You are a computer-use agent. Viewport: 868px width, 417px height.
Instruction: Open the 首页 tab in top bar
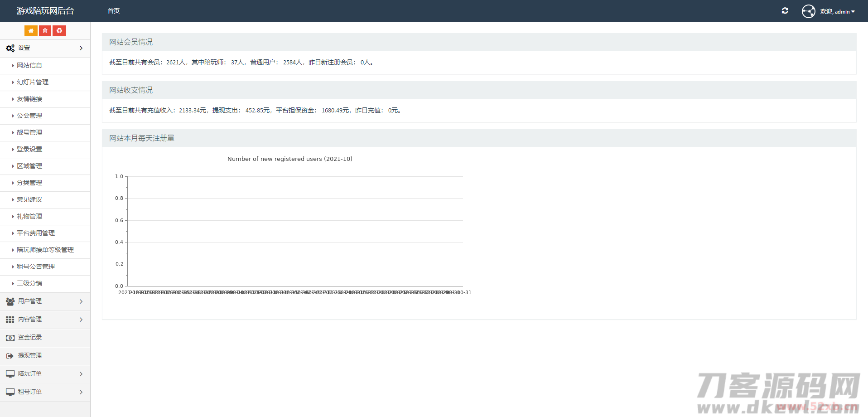point(114,11)
